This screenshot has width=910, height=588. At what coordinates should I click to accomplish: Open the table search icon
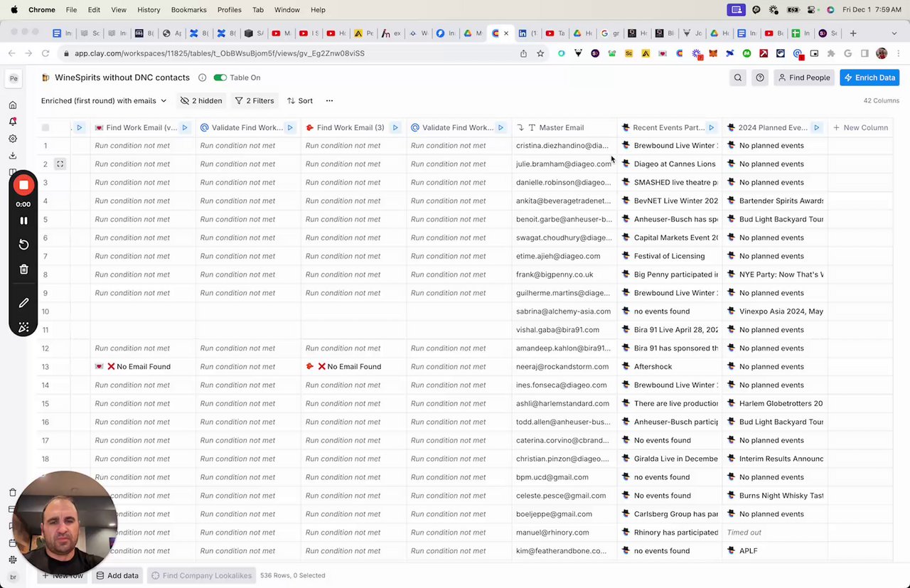(738, 77)
